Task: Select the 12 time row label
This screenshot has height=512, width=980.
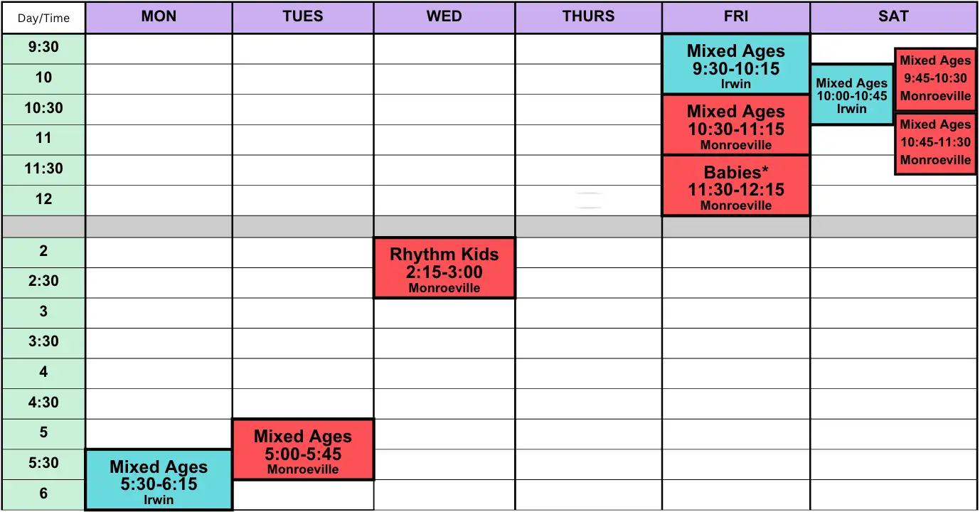Action: tap(43, 200)
